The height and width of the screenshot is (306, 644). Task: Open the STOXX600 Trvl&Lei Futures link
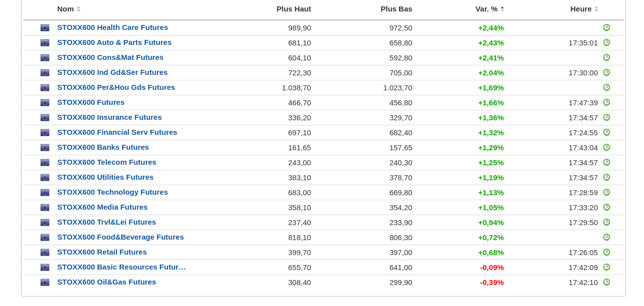[106, 222]
